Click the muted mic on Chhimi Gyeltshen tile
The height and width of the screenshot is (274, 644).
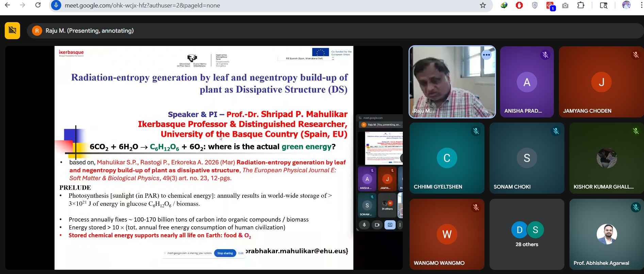pos(476,131)
